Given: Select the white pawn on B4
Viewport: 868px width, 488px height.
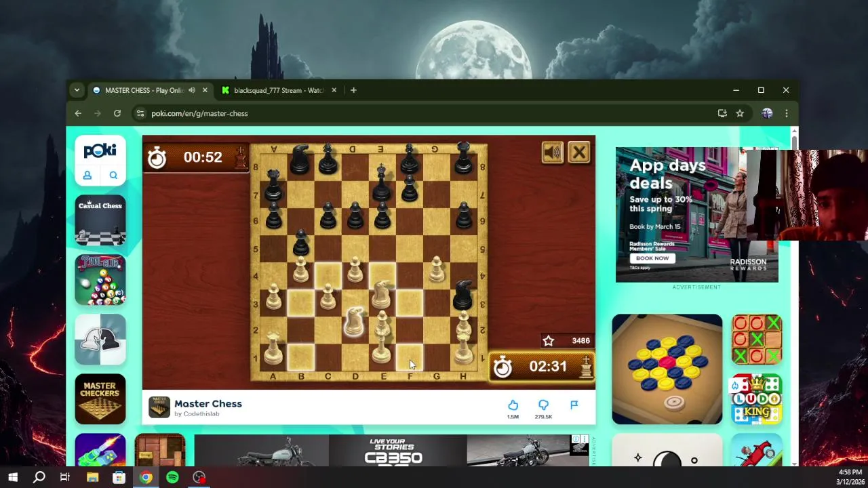Looking at the screenshot, I should 300,270.
